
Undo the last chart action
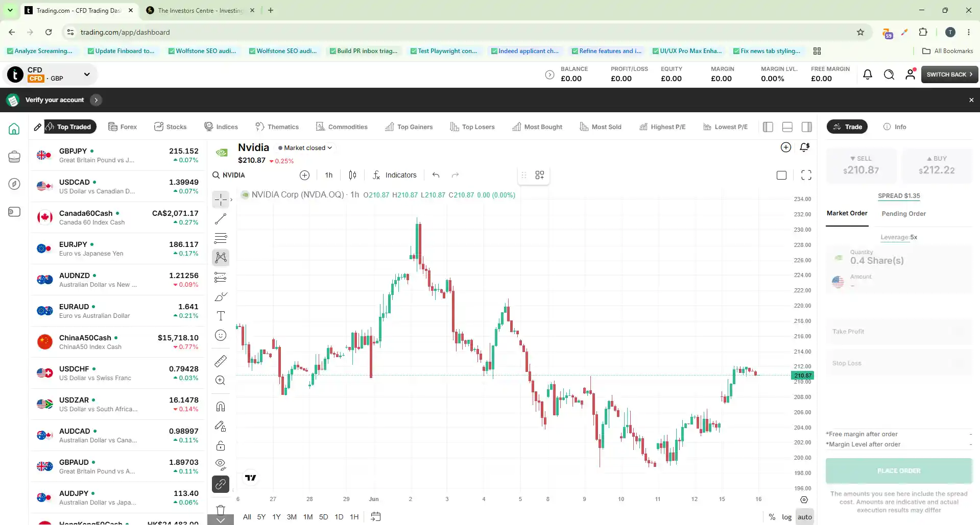(436, 175)
